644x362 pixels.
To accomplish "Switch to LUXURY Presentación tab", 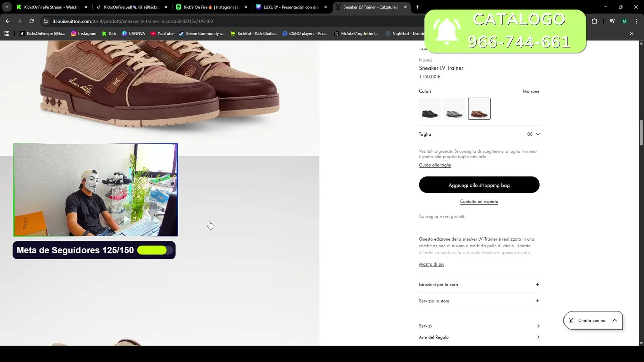I will coord(291,7).
